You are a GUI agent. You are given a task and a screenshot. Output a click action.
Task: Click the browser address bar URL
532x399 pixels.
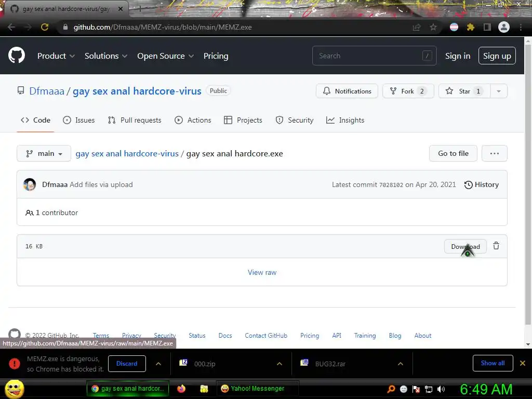click(x=163, y=27)
